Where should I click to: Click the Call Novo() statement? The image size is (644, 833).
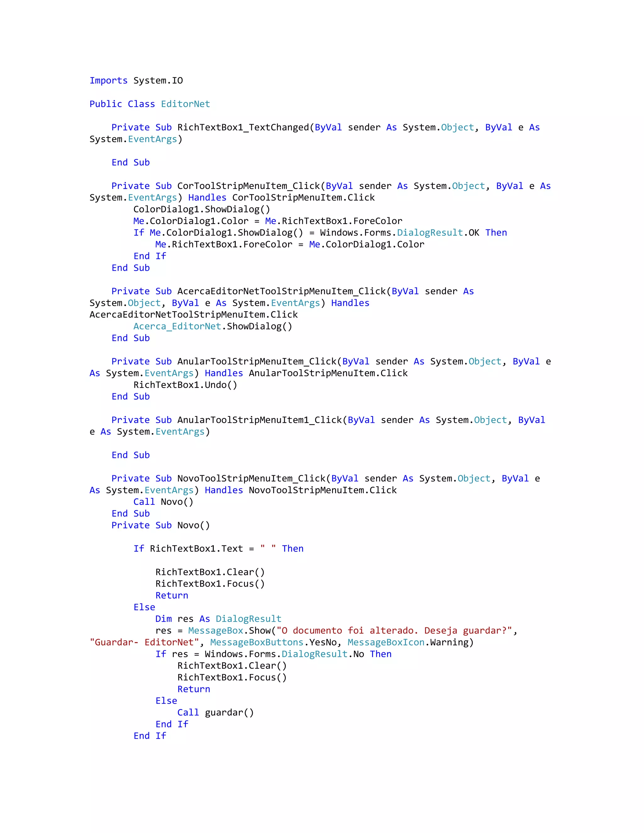[x=163, y=502]
